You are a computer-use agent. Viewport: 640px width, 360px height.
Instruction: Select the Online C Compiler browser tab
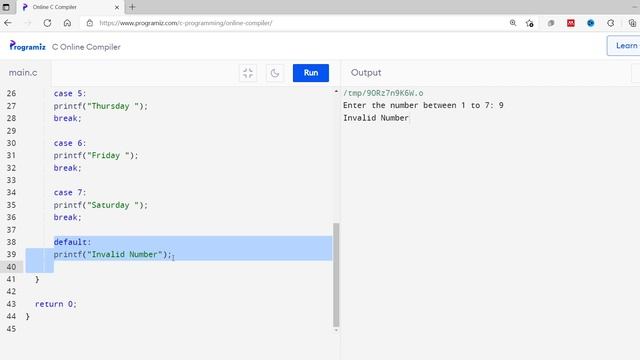tap(70, 7)
